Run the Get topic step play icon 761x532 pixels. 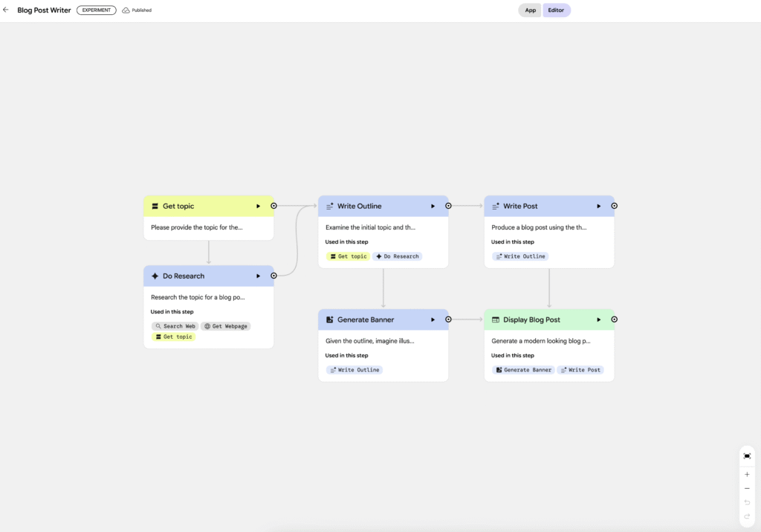259,206
